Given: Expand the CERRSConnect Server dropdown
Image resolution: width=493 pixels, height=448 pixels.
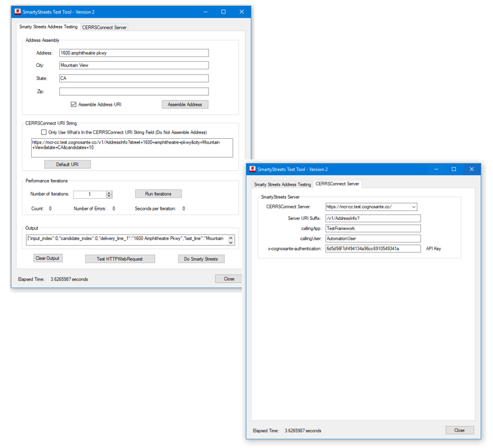Looking at the screenshot, I should click(x=414, y=207).
